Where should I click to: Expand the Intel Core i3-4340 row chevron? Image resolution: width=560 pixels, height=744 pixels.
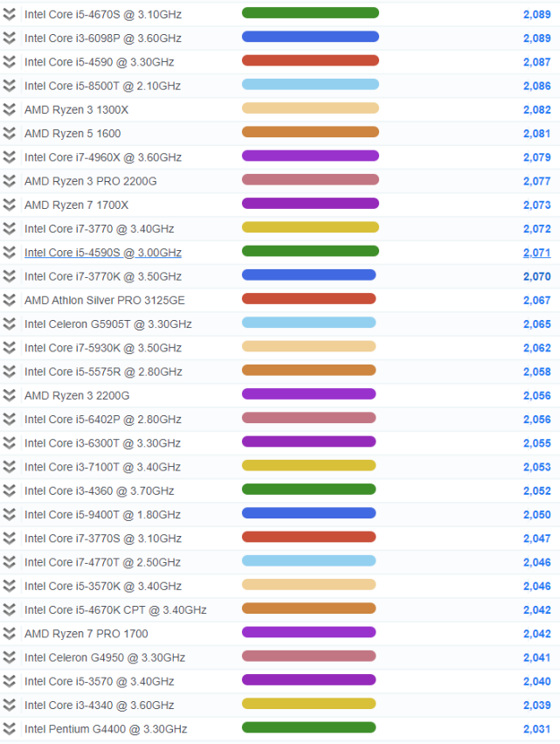[x=9, y=705]
